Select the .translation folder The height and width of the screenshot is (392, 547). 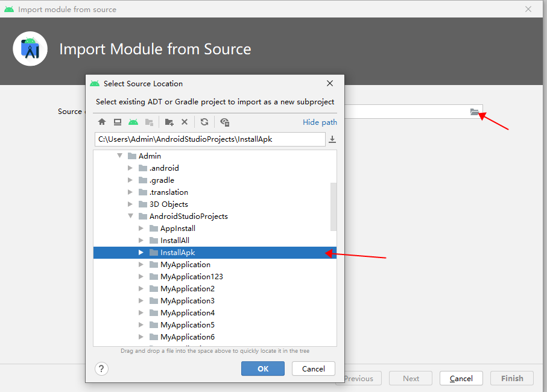215,192
